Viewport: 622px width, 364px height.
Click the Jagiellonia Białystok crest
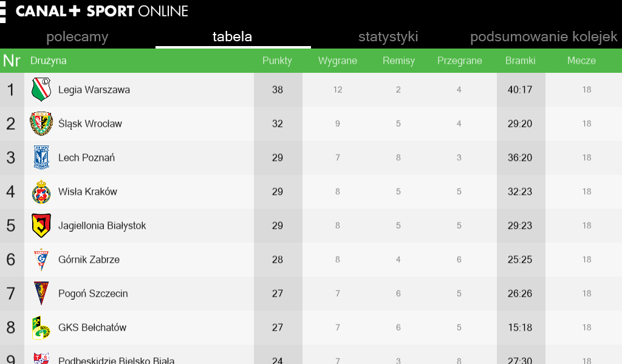[41, 225]
